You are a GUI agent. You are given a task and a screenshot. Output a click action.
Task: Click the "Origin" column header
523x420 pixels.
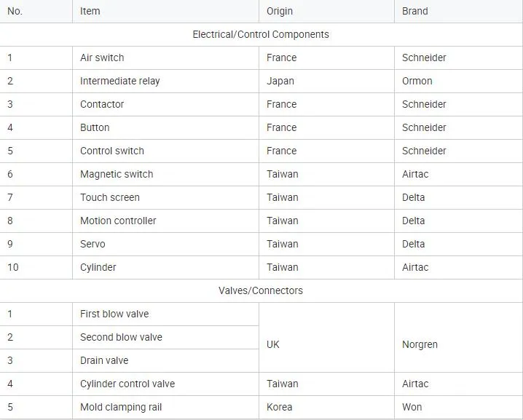click(x=280, y=11)
